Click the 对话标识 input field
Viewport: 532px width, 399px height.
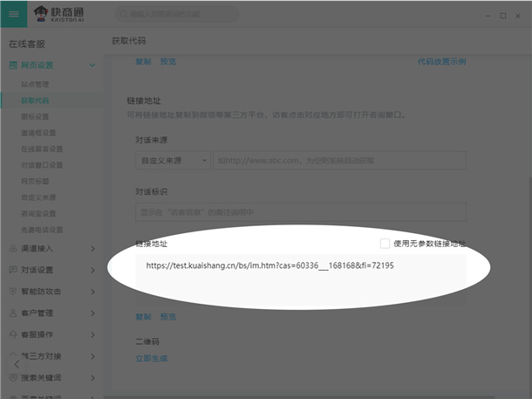pos(301,212)
